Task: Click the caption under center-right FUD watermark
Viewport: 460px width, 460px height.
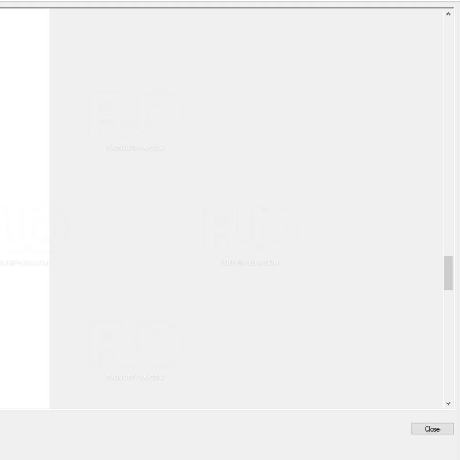Action: point(250,263)
